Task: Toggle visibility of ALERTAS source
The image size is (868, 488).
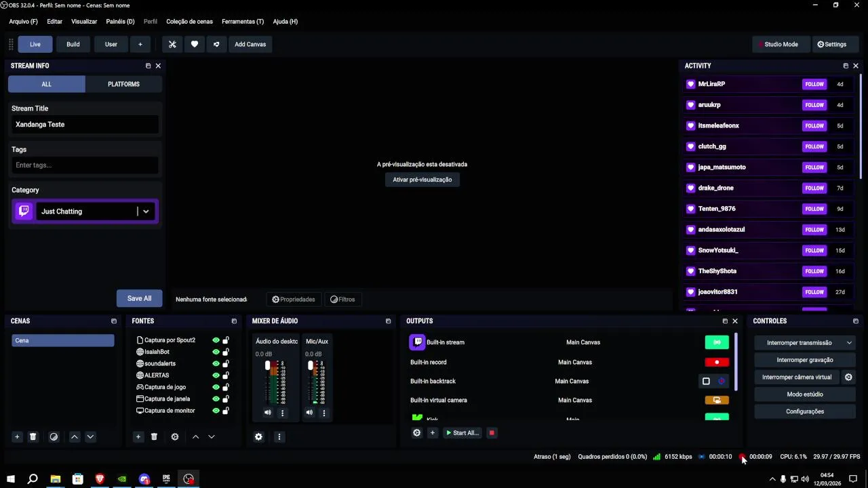Action: click(x=216, y=375)
